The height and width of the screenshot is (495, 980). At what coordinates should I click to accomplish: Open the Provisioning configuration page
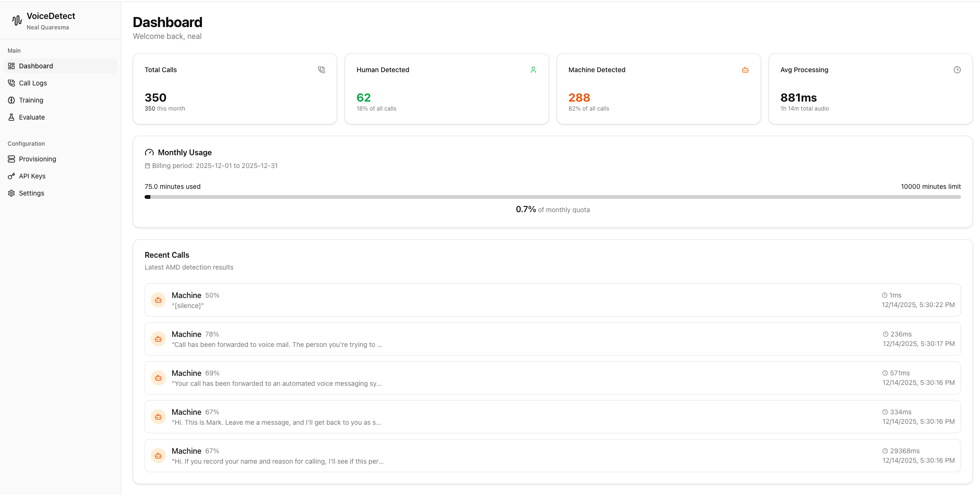[37, 159]
